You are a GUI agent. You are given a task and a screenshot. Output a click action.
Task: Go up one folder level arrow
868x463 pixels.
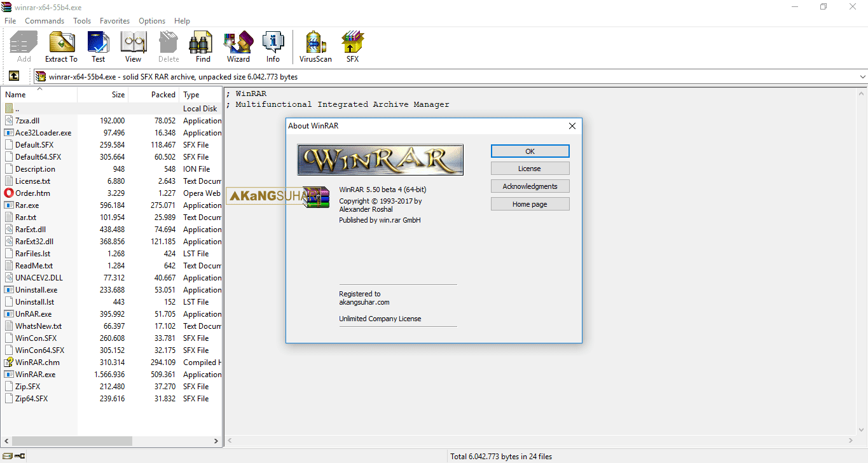(13, 76)
